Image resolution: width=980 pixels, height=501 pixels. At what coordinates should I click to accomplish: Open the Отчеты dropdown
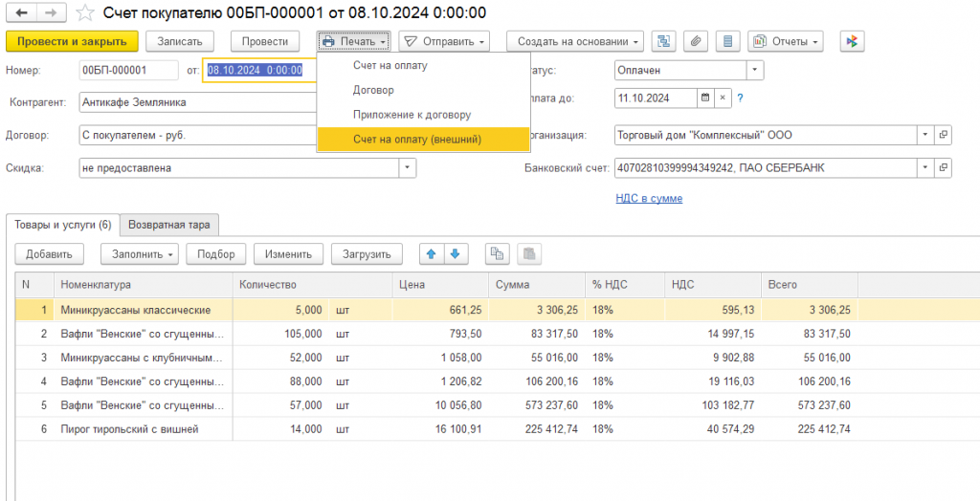pos(786,41)
